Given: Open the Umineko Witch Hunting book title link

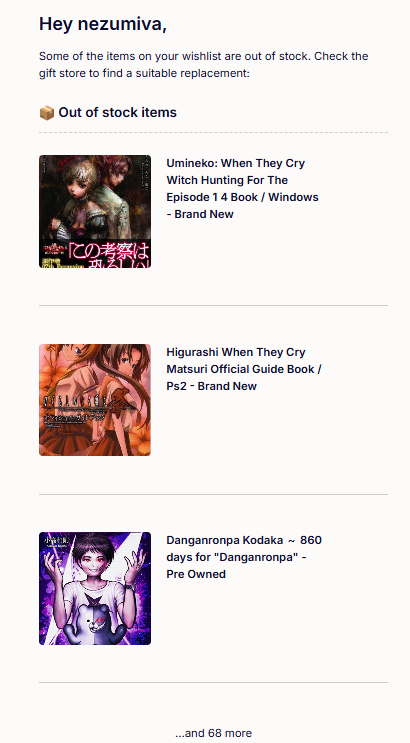Looking at the screenshot, I should tap(242, 189).
